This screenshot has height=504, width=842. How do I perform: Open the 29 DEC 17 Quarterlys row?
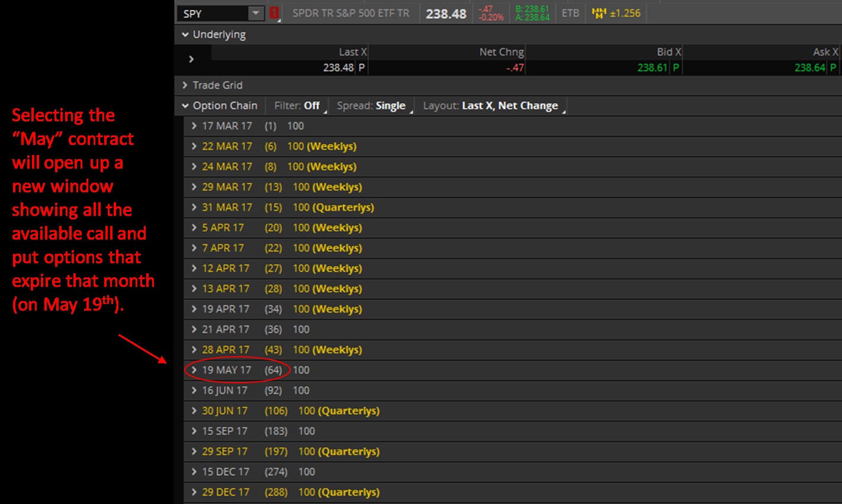click(194, 492)
